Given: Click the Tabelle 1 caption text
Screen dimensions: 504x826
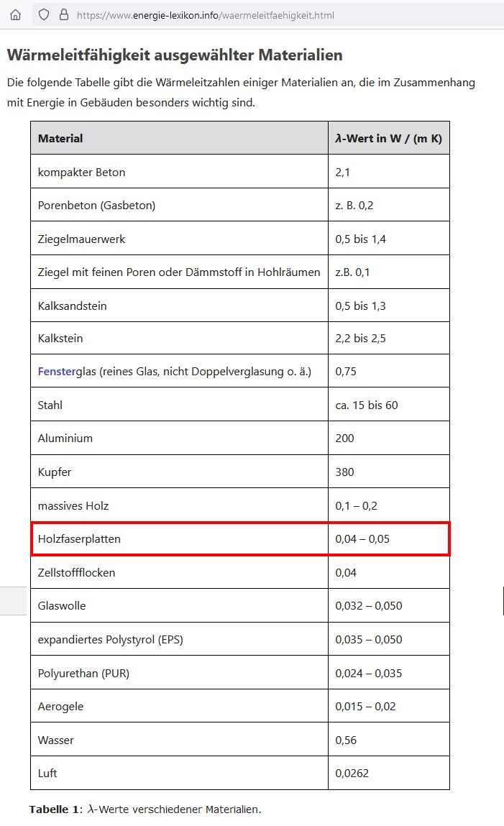Looking at the screenshot, I should coord(145,809).
